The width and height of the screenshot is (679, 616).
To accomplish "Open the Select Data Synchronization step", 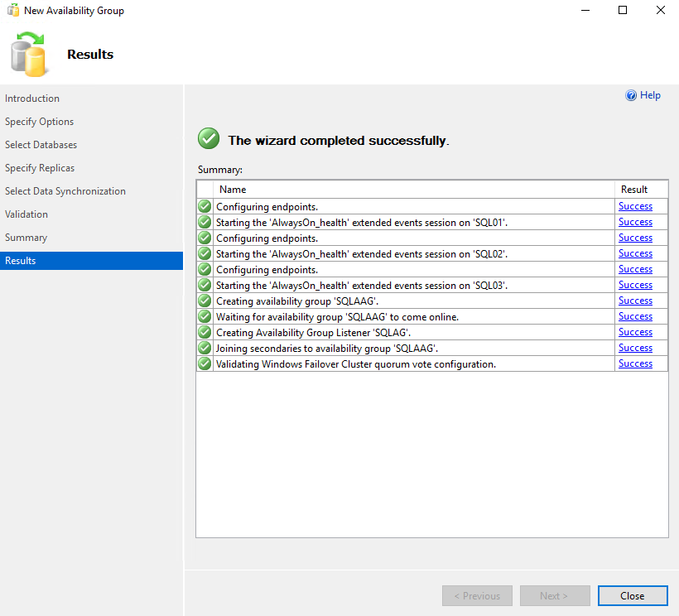I will coord(65,191).
